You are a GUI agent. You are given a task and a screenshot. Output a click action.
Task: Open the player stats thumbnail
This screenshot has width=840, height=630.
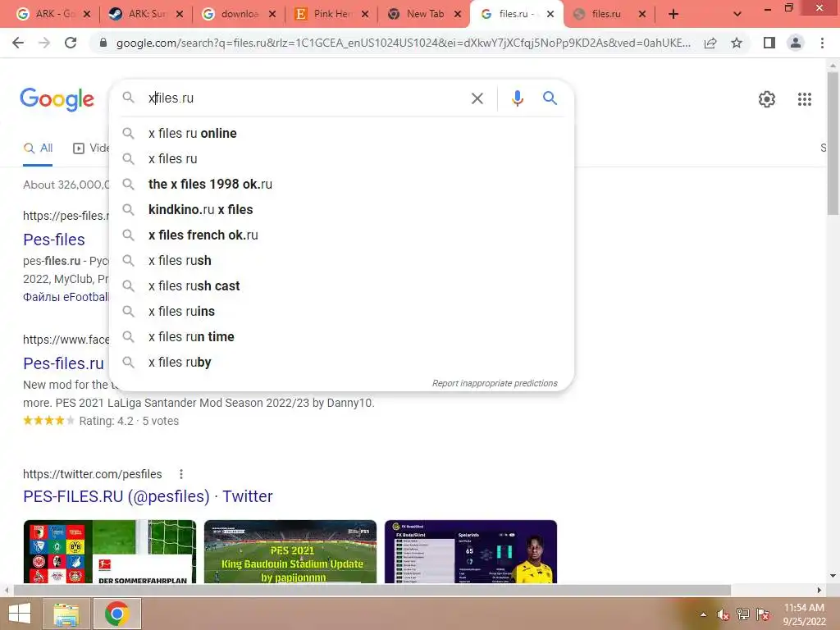tap(471, 551)
